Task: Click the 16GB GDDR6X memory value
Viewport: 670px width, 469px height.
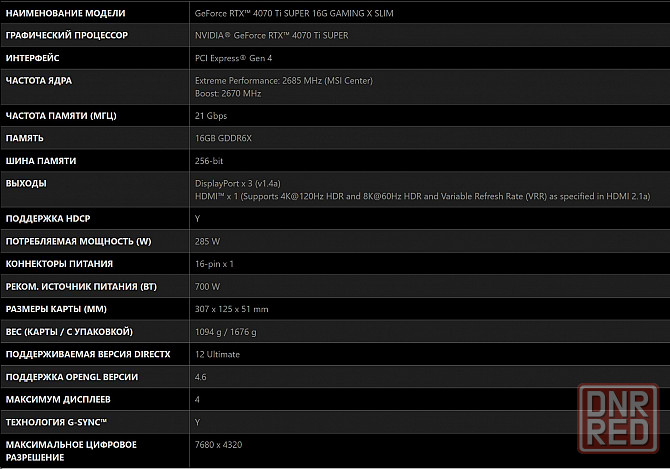Action: tap(223, 138)
